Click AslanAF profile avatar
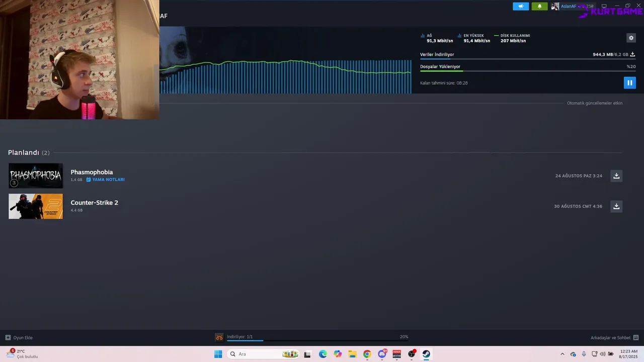This screenshot has height=362, width=644. (x=555, y=7)
